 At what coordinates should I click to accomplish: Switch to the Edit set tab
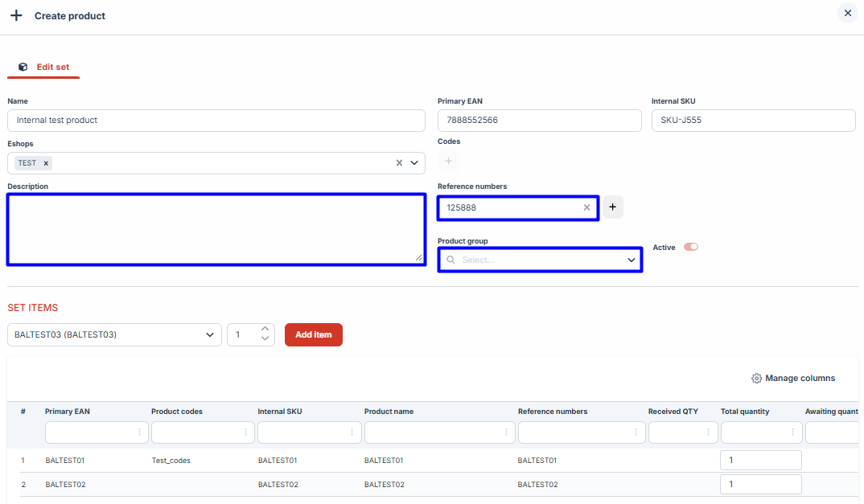click(44, 68)
